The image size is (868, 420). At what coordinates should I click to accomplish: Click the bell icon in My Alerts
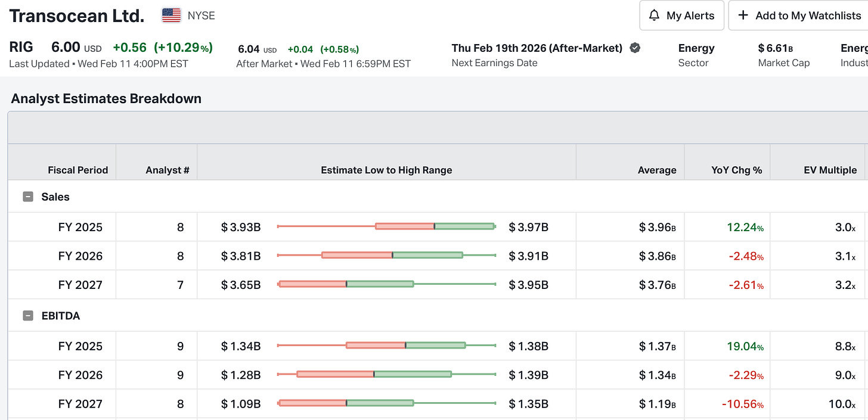click(654, 15)
